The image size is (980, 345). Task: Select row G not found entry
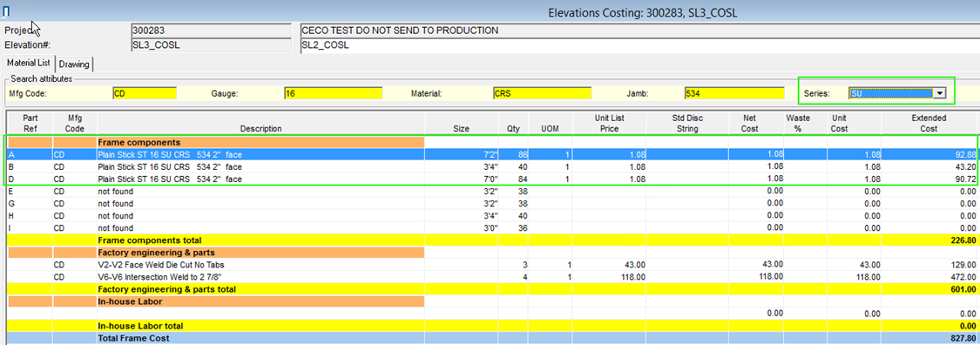[261, 203]
